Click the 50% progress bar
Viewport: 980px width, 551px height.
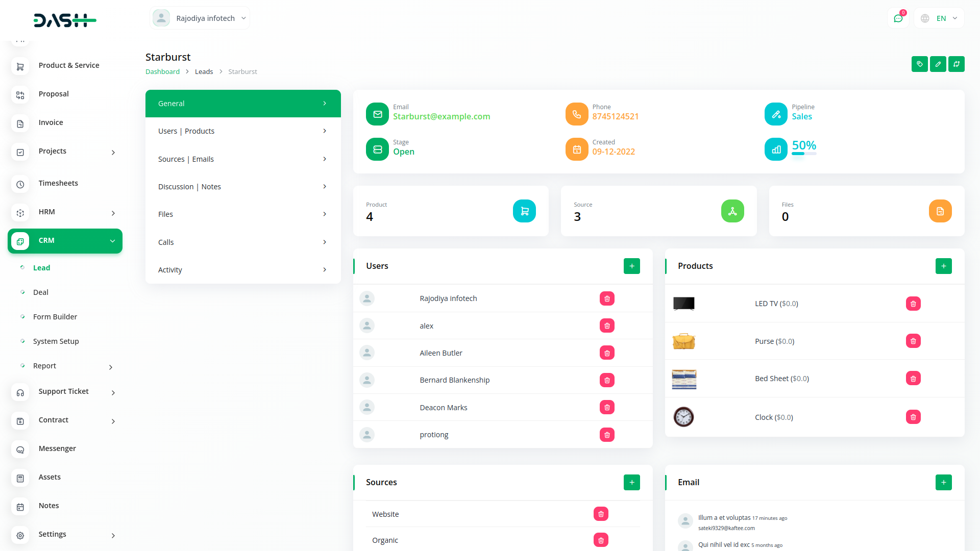pyautogui.click(x=804, y=154)
